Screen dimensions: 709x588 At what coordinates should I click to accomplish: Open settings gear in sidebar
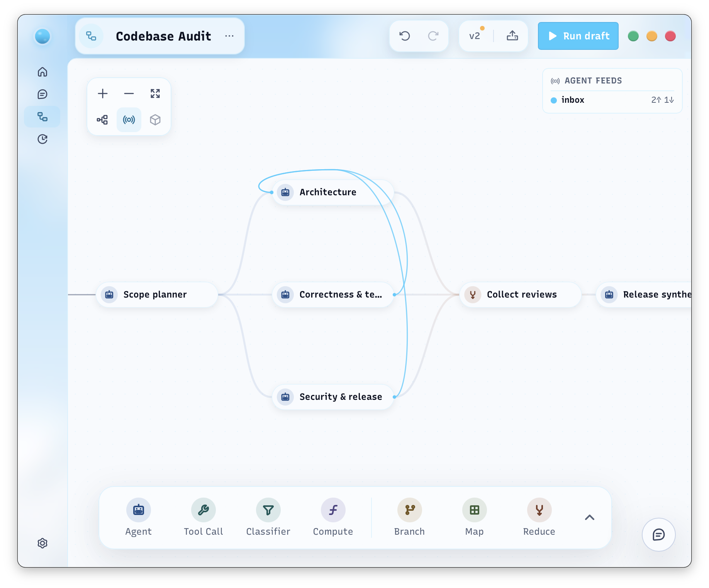click(42, 543)
